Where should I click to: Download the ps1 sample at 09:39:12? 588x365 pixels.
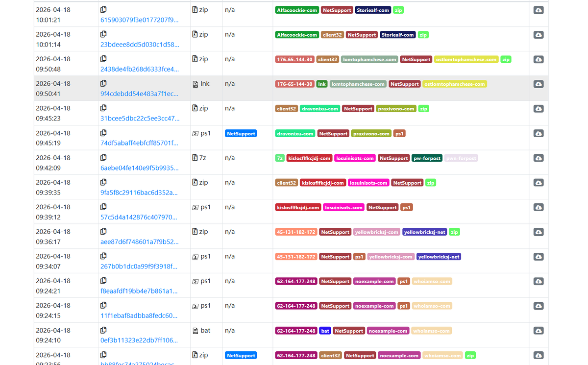click(538, 208)
